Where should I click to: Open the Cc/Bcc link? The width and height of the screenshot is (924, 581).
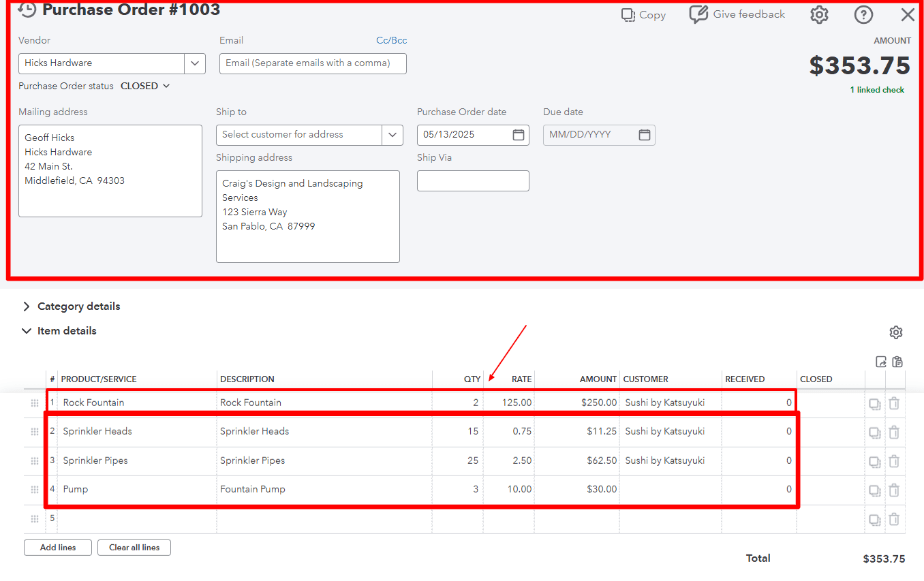tap(391, 40)
